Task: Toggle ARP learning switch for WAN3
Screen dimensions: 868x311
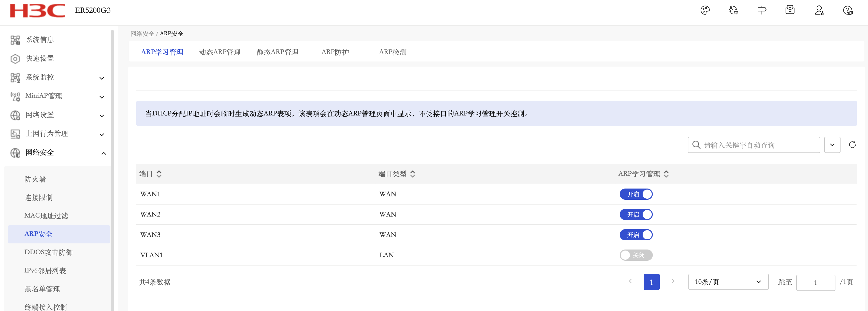Action: click(636, 235)
